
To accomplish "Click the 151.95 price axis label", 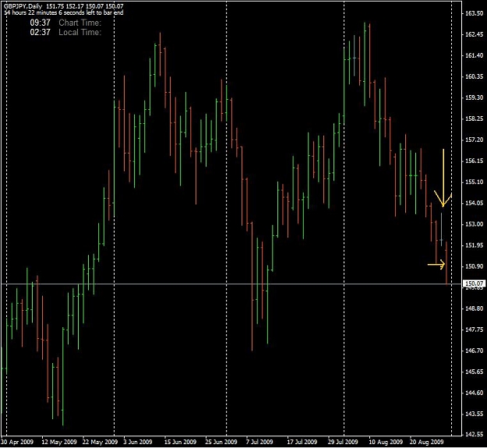I will click(x=475, y=245).
